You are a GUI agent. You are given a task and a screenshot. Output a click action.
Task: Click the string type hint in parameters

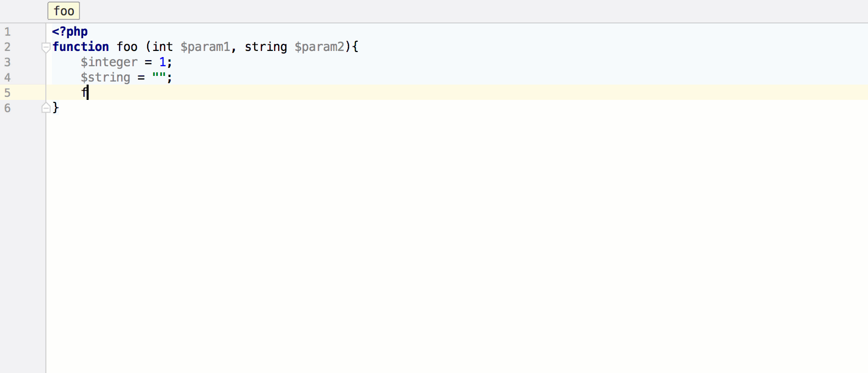(x=266, y=47)
